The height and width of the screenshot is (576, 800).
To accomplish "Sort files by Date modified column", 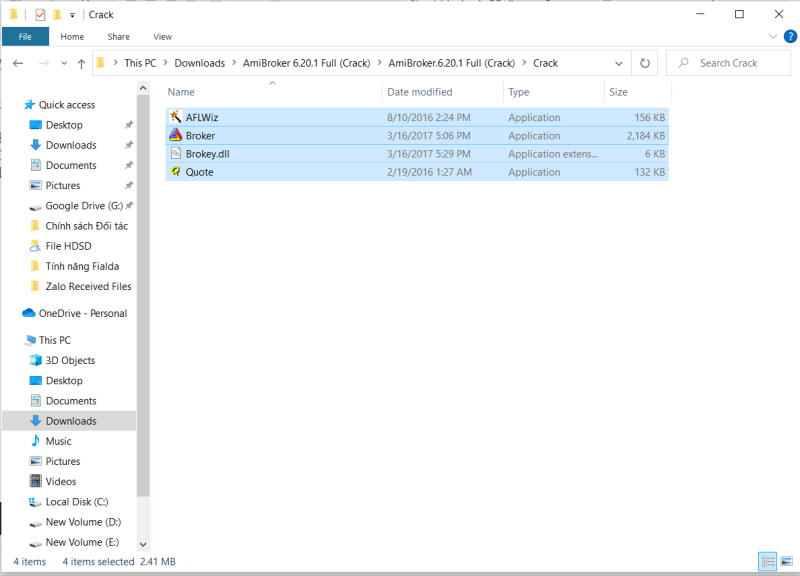I will [x=419, y=92].
